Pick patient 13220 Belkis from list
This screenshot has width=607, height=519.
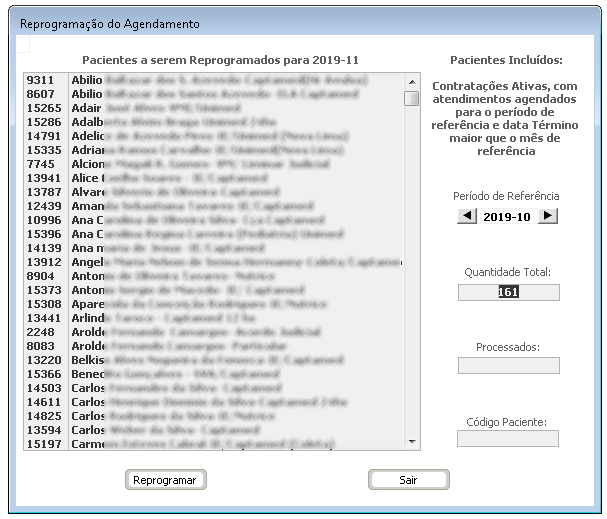(x=200, y=359)
